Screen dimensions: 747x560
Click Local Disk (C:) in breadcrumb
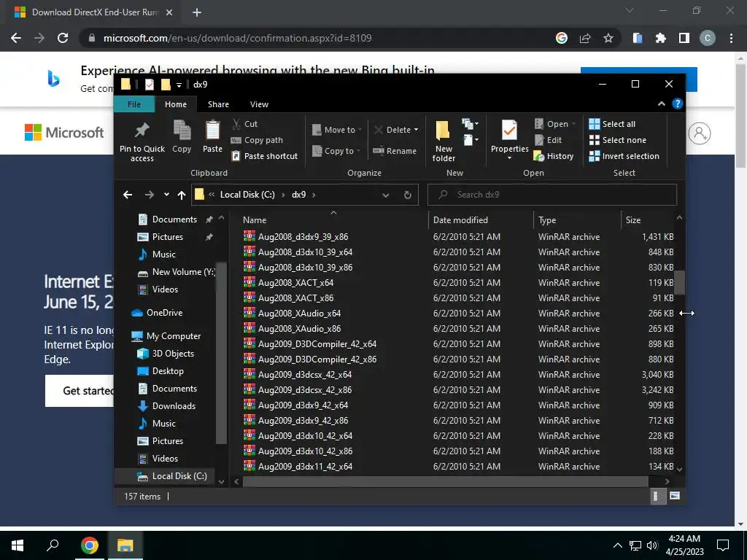(x=247, y=195)
